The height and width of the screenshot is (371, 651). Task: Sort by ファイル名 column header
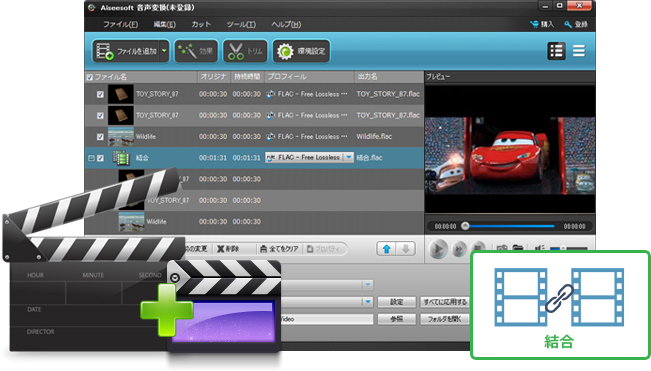141,77
